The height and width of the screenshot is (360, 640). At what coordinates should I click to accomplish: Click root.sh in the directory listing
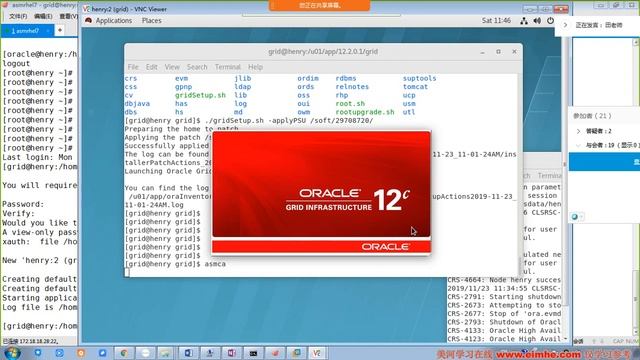click(350, 104)
